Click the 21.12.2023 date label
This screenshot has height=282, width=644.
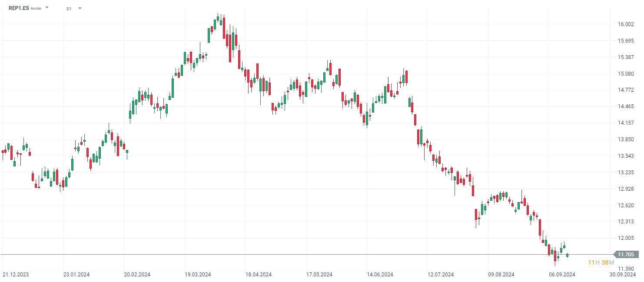16,275
